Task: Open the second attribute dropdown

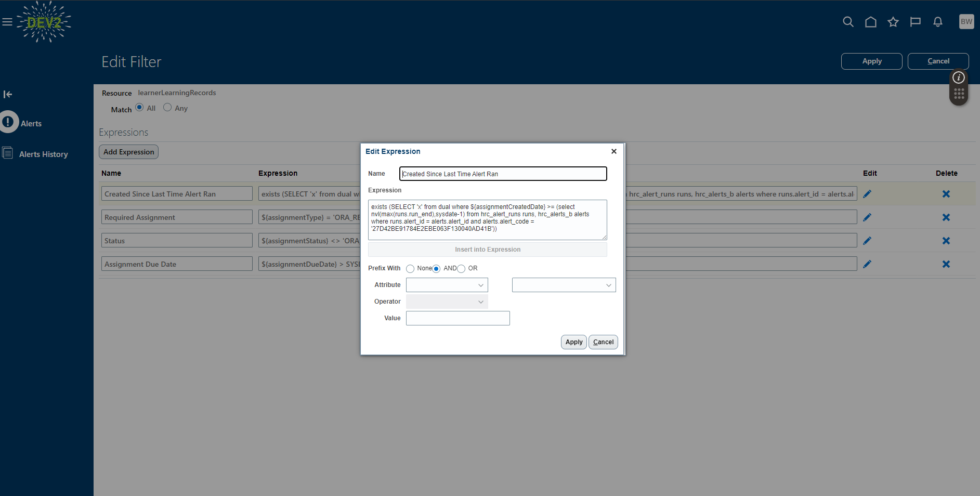Action: tap(564, 285)
